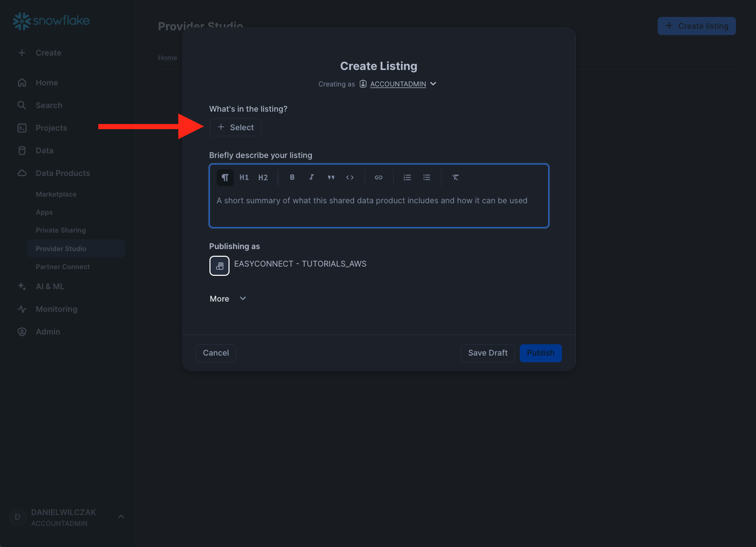
Task: Insert a hyperlink in the description
Action: pyautogui.click(x=379, y=178)
